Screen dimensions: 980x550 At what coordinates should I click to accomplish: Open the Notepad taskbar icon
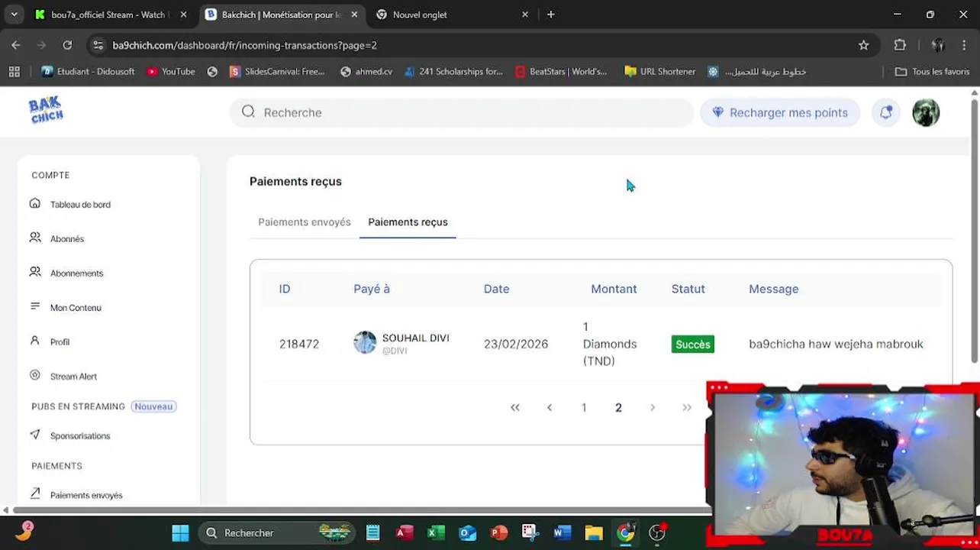tap(372, 532)
